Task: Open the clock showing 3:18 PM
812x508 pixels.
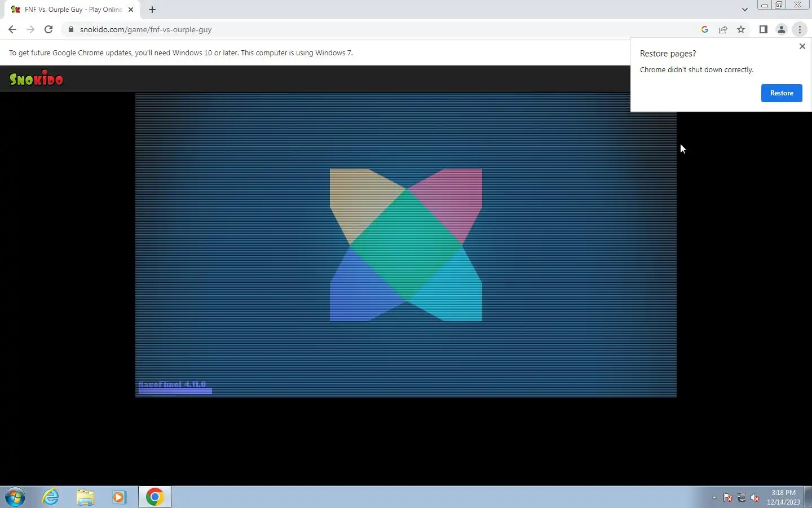Action: click(x=783, y=497)
